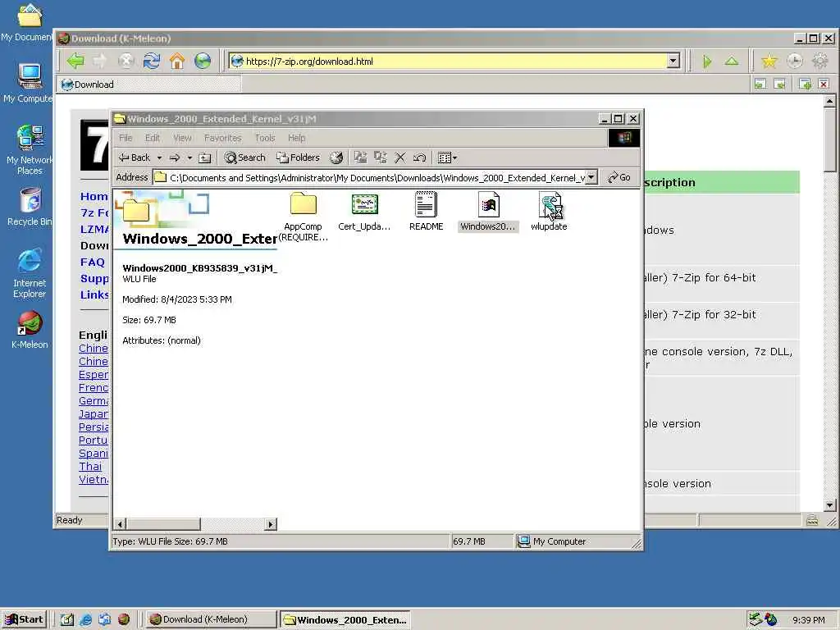840x630 pixels.
Task: Click the Explorer Address path field
Action: point(376,177)
